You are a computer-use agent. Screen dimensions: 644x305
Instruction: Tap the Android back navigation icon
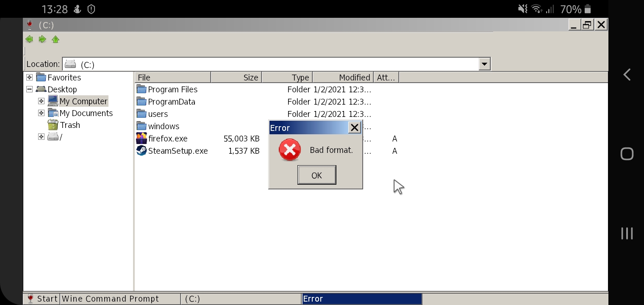click(627, 75)
